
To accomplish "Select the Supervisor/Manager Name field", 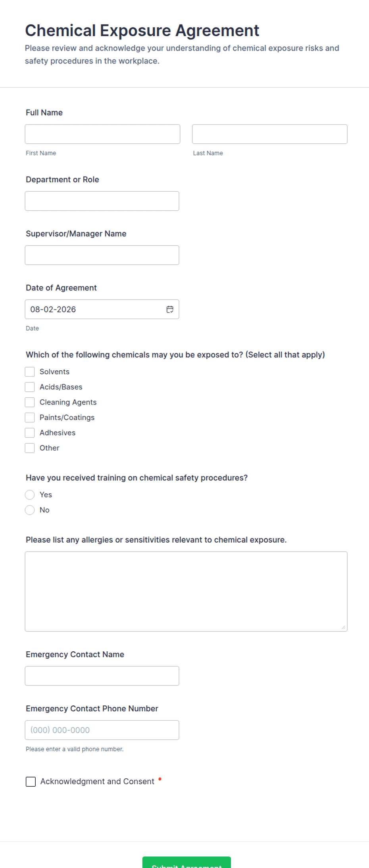I will tap(102, 255).
